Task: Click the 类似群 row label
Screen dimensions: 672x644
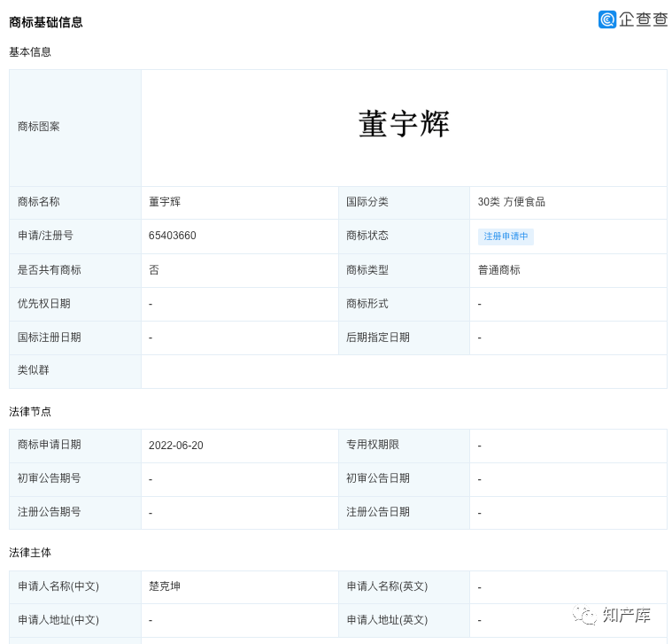Action: click(x=34, y=370)
